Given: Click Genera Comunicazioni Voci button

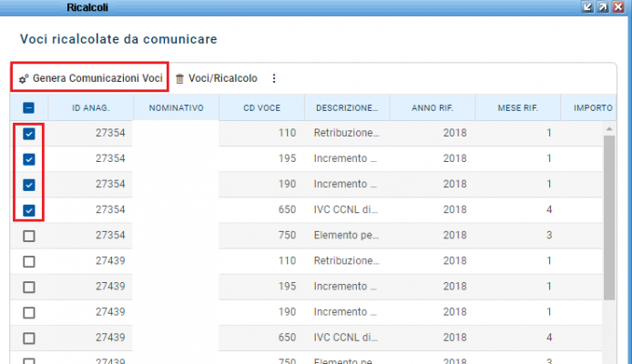Looking at the screenshot, I should 90,78.
